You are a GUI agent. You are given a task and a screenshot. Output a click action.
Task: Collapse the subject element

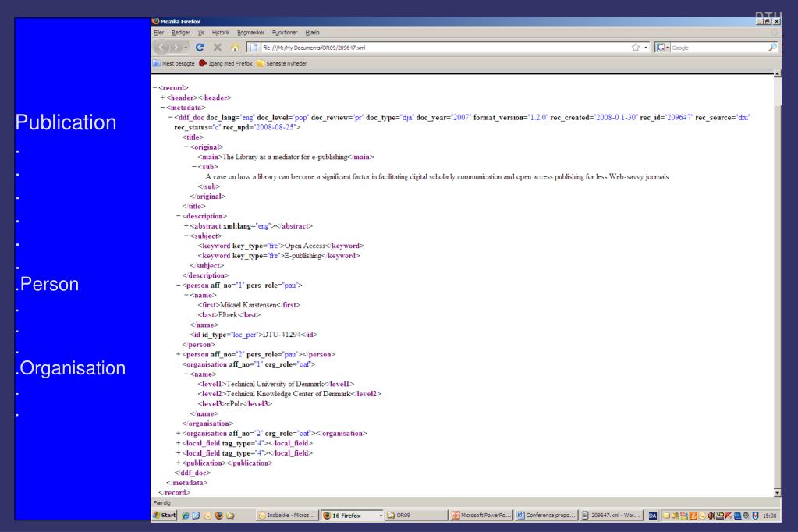click(186, 236)
